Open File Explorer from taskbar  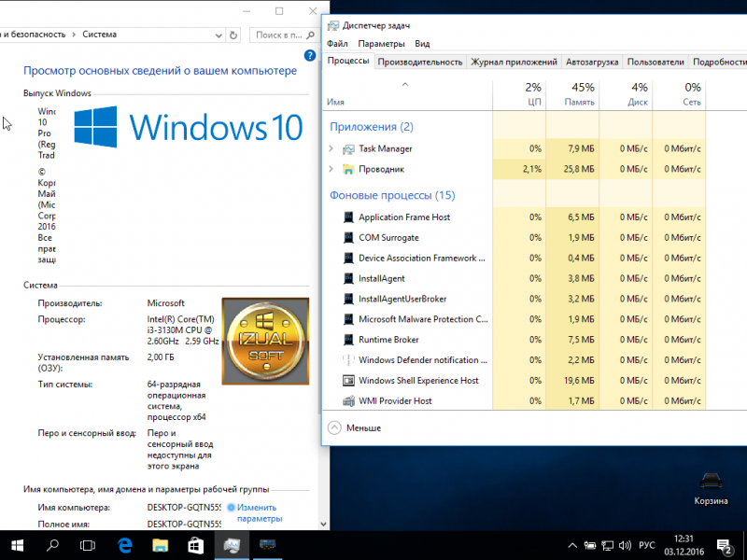[160, 545]
